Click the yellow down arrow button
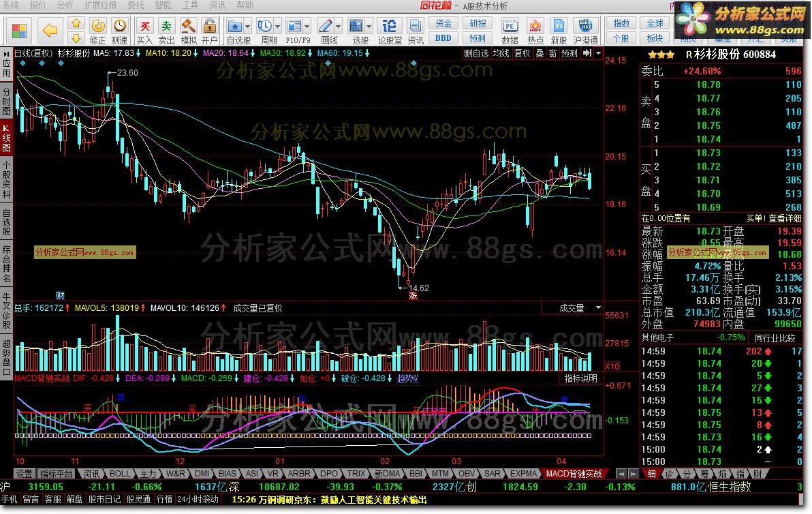Image resolution: width=812 pixels, height=514 pixels. point(76,37)
